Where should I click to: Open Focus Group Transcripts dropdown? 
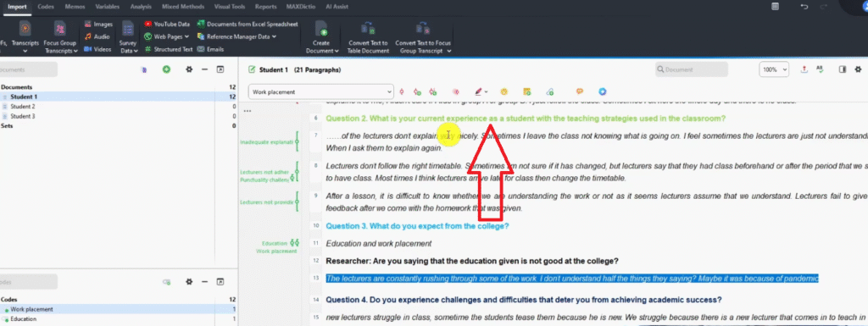click(x=60, y=37)
